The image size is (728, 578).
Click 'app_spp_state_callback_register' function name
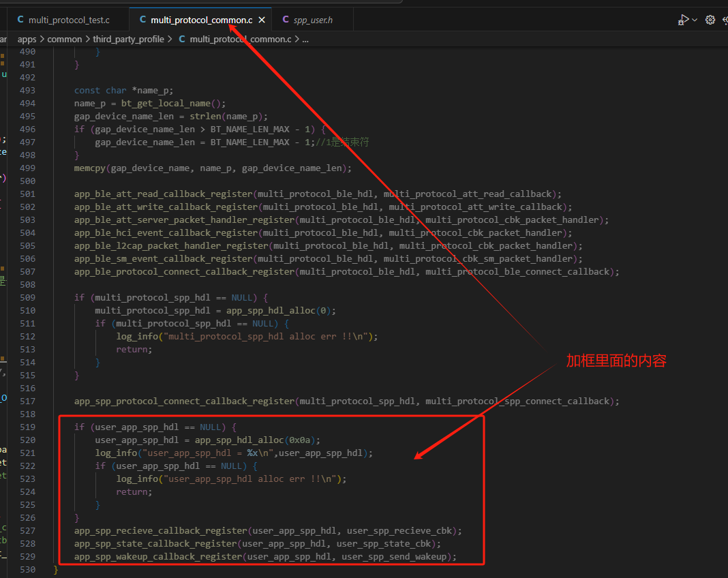click(x=155, y=544)
